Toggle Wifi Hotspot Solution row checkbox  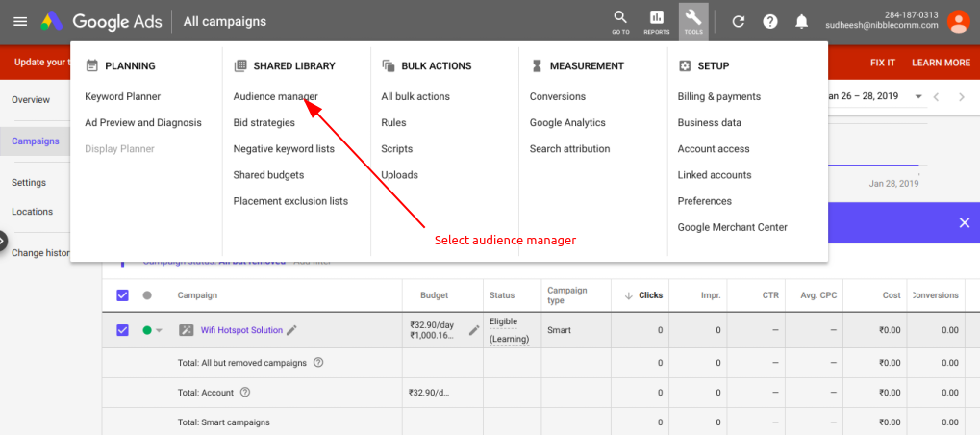[122, 330]
